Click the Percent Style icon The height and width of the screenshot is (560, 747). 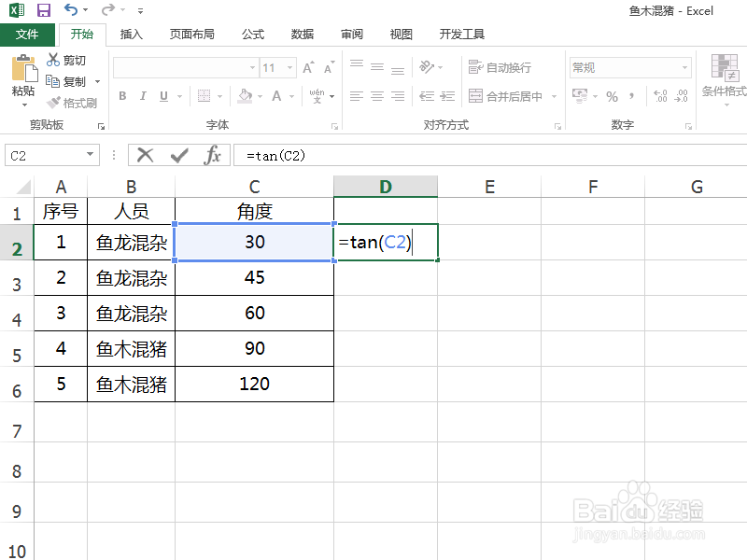(612, 97)
